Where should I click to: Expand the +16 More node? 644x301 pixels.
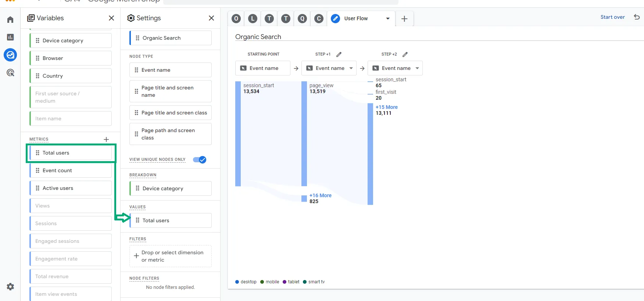(321, 195)
